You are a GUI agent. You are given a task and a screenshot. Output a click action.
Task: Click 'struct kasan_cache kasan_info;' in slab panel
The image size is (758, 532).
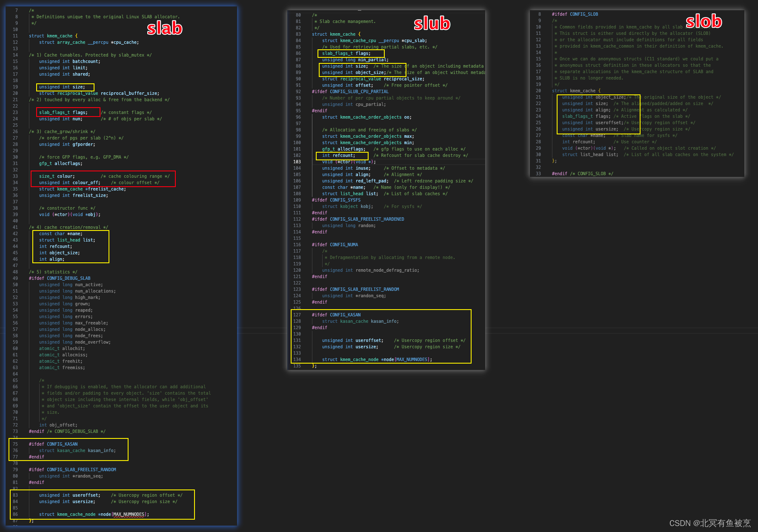(77, 450)
